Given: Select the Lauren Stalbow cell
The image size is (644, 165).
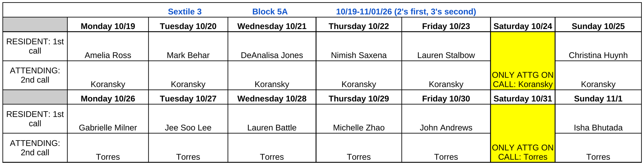Looking at the screenshot, I should 446,46.
